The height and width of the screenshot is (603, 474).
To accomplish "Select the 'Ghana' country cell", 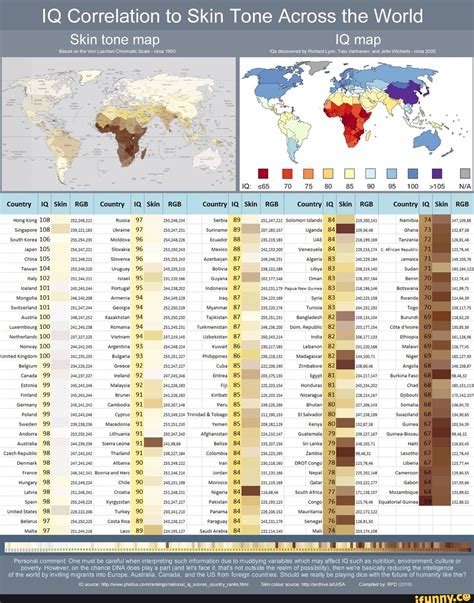I will [411, 230].
